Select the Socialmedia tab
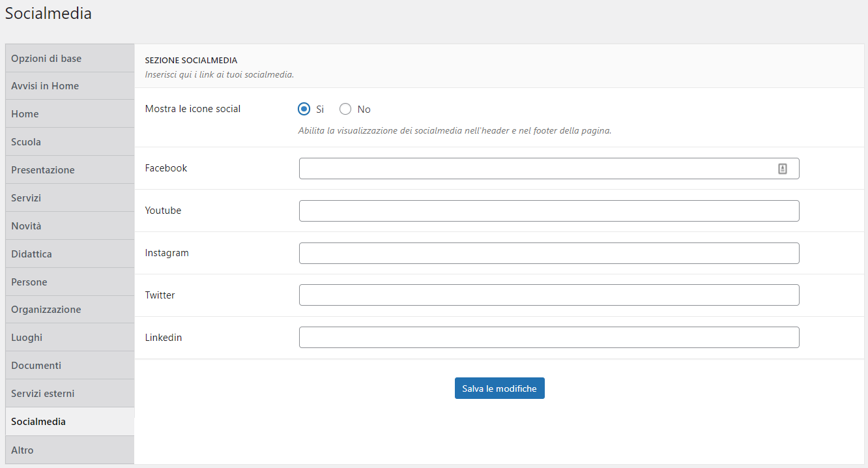Screen dimensions: 868x468 coord(70,422)
